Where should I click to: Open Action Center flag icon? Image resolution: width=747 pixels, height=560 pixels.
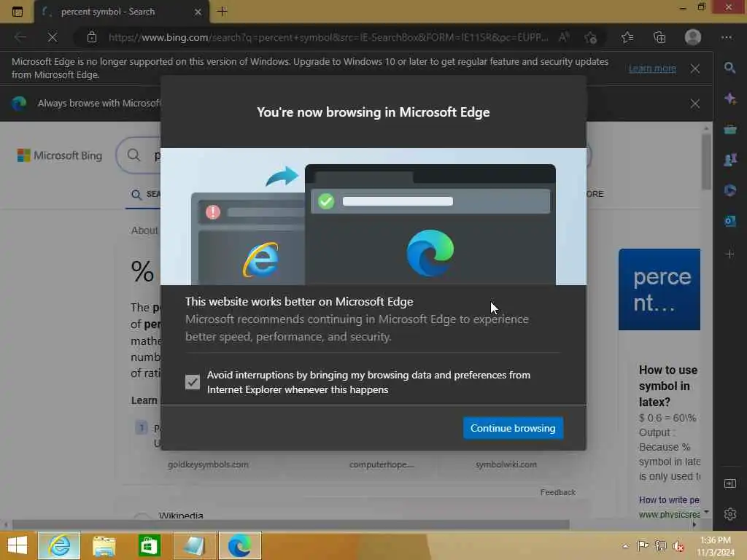tap(643, 545)
